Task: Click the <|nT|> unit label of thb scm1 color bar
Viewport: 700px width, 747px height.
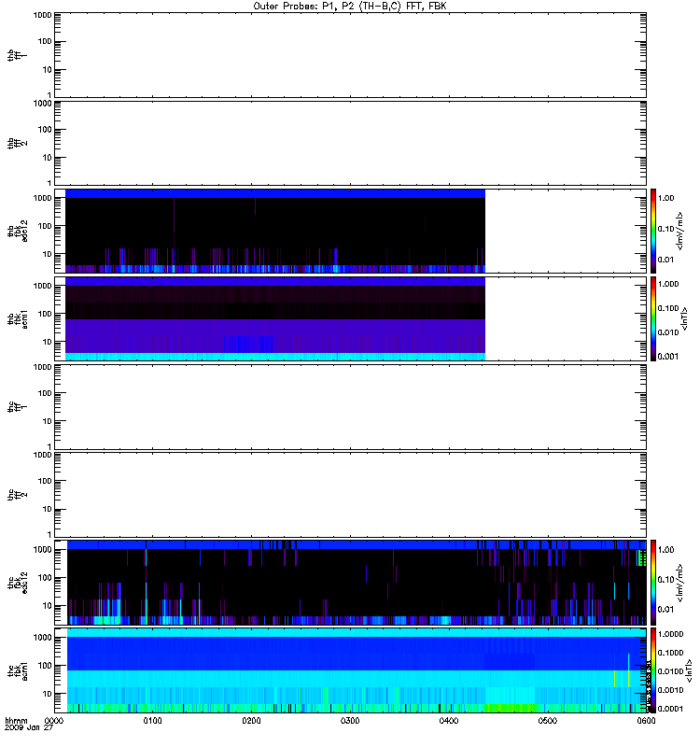Action: [x=684, y=318]
